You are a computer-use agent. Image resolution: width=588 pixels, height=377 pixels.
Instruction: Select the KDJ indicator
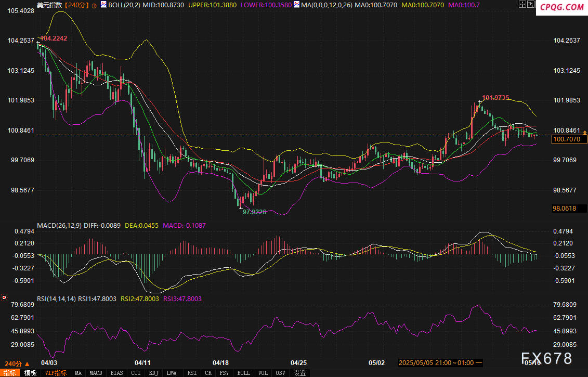pyautogui.click(x=153, y=373)
